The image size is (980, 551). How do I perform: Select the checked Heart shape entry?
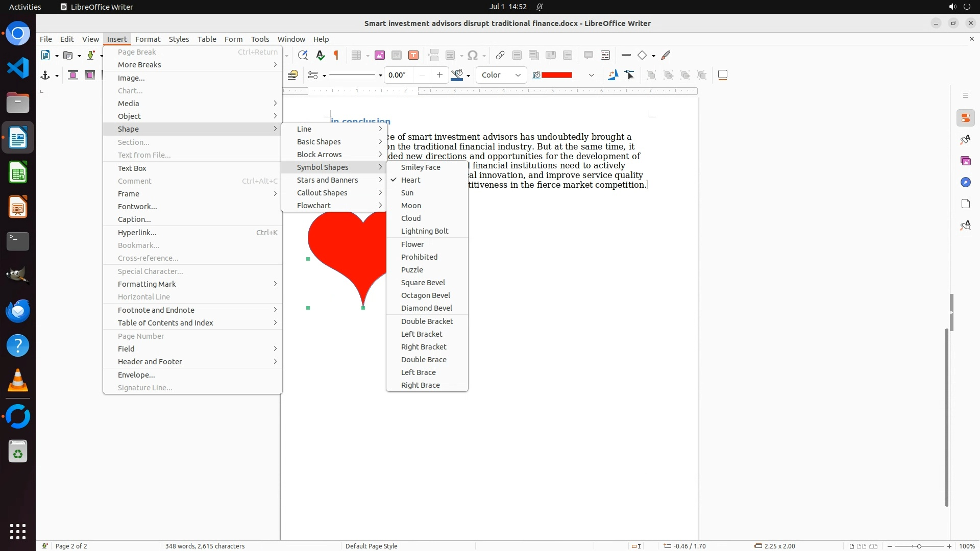pyautogui.click(x=411, y=180)
